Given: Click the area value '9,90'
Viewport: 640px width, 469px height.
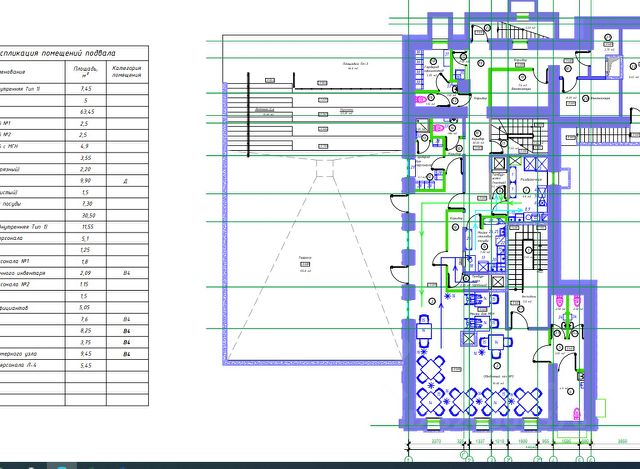Looking at the screenshot, I should click(86, 180).
